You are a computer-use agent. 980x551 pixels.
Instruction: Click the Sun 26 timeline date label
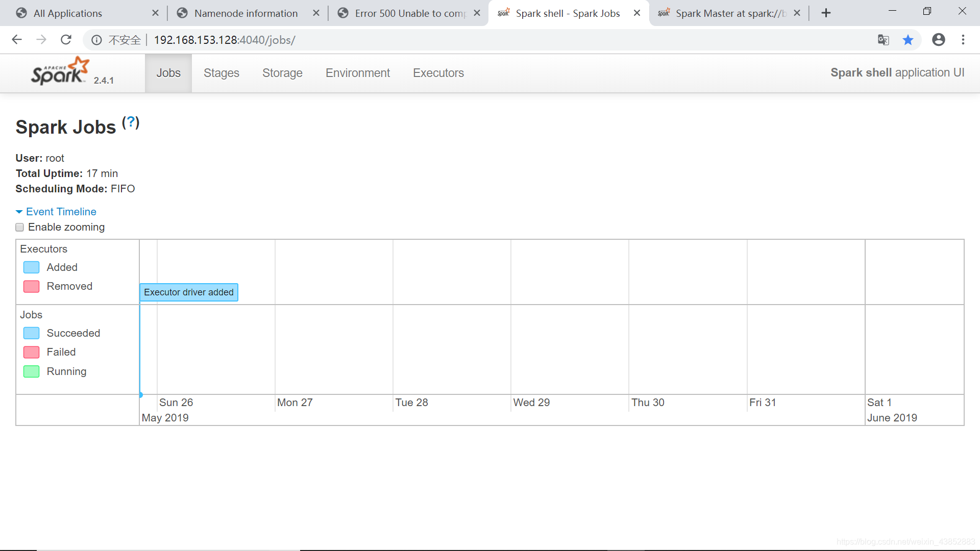(176, 403)
